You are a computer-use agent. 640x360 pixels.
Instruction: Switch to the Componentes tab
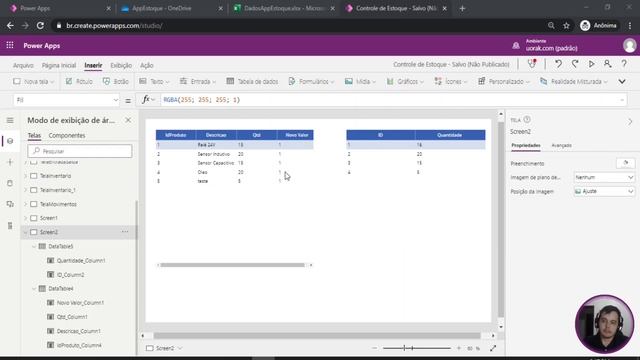pyautogui.click(x=67, y=136)
